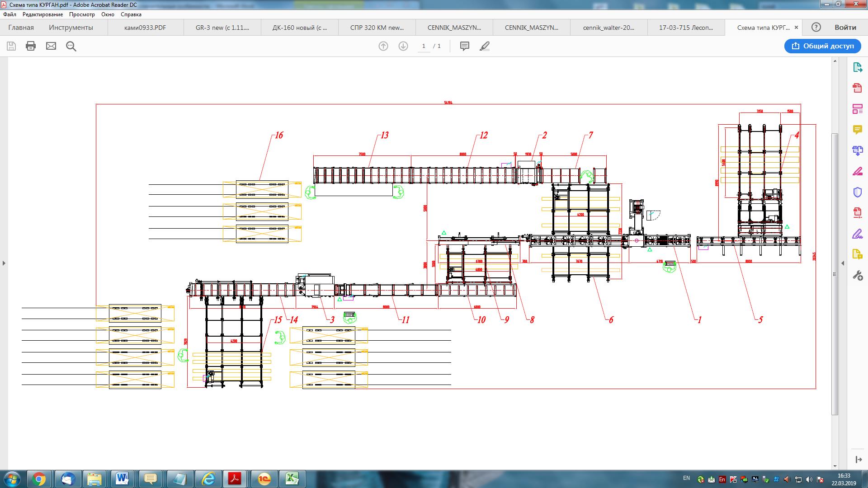
Task: Go to the previous page arrow
Action: (383, 46)
